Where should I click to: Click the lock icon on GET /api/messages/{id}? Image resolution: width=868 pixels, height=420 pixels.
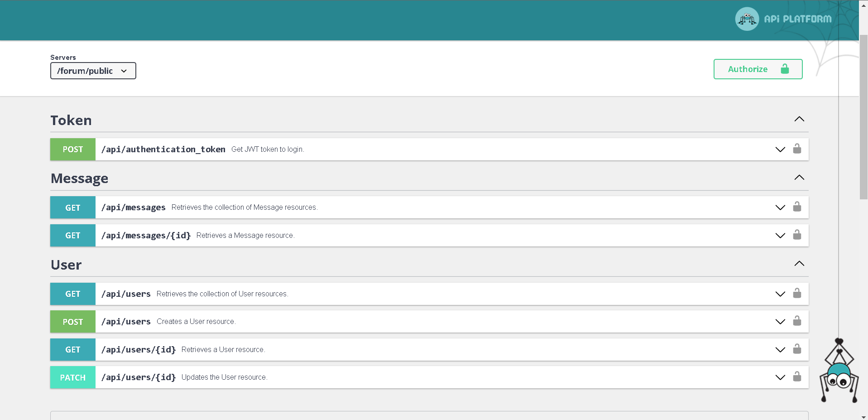pos(797,235)
